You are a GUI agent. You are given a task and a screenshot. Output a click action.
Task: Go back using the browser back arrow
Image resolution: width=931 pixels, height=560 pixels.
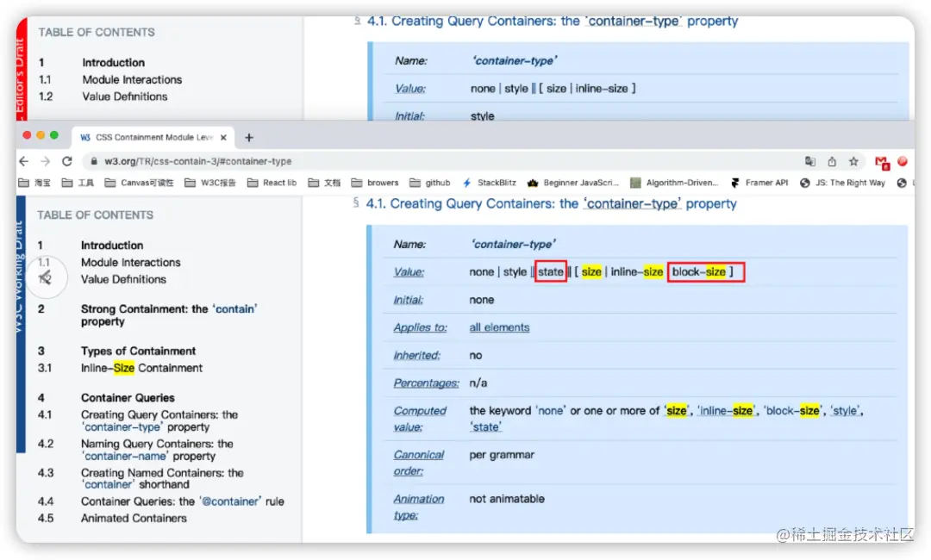(24, 161)
